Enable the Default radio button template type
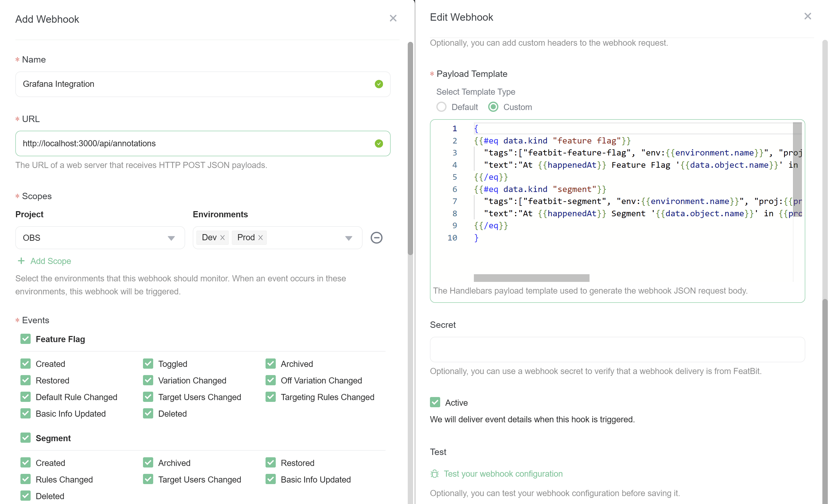Screen dimensions: 828x504 coord(442,107)
